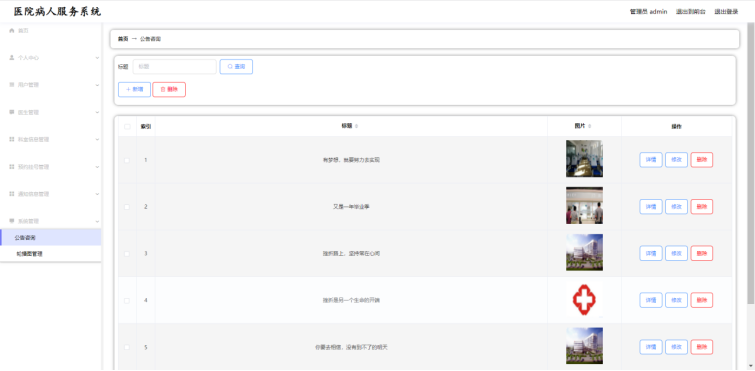Tick the select-all checkbox in table header
755x371 pixels.
coord(127,127)
